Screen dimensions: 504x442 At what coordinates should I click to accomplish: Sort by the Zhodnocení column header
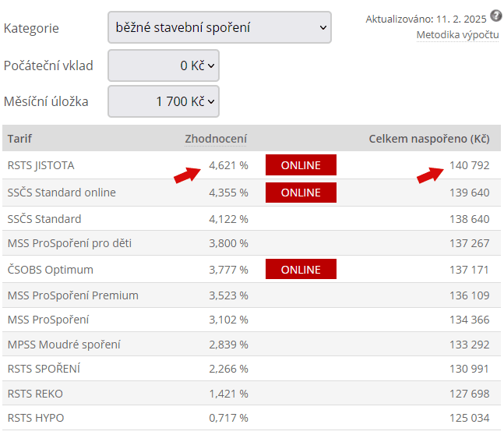pyautogui.click(x=216, y=139)
